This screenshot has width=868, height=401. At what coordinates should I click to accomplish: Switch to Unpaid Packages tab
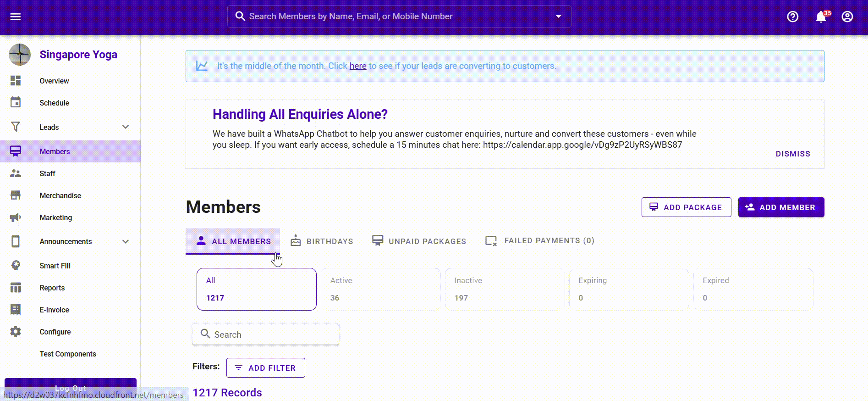click(x=419, y=241)
